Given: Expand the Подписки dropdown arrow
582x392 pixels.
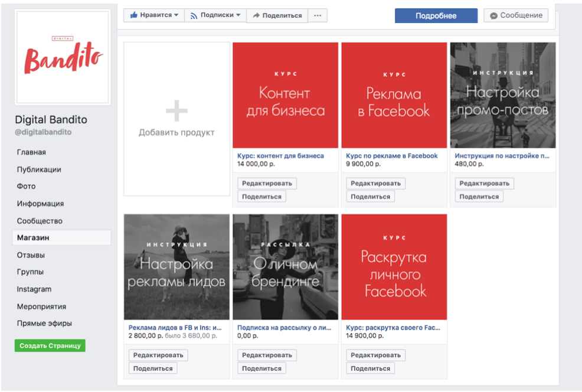Looking at the screenshot, I should [x=238, y=15].
